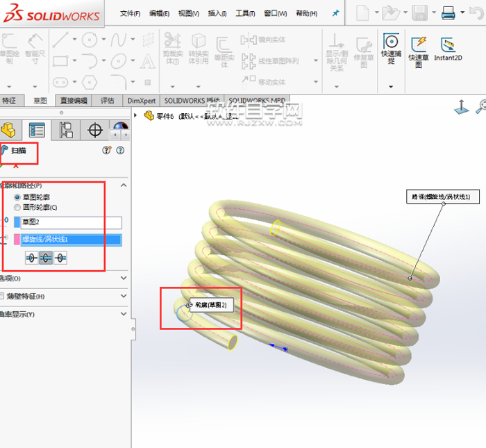Expand the 选项 options section

click(124, 278)
